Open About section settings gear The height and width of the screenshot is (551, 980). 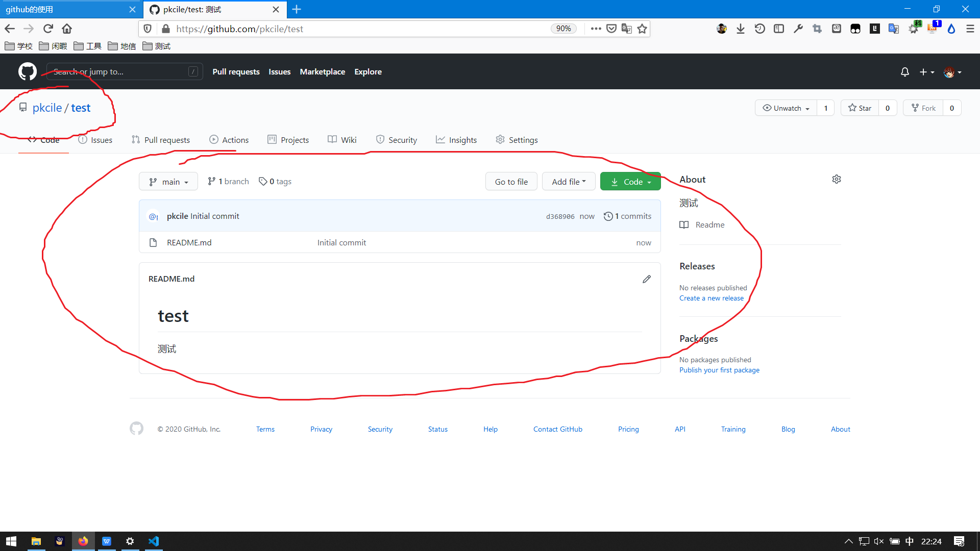[837, 179]
